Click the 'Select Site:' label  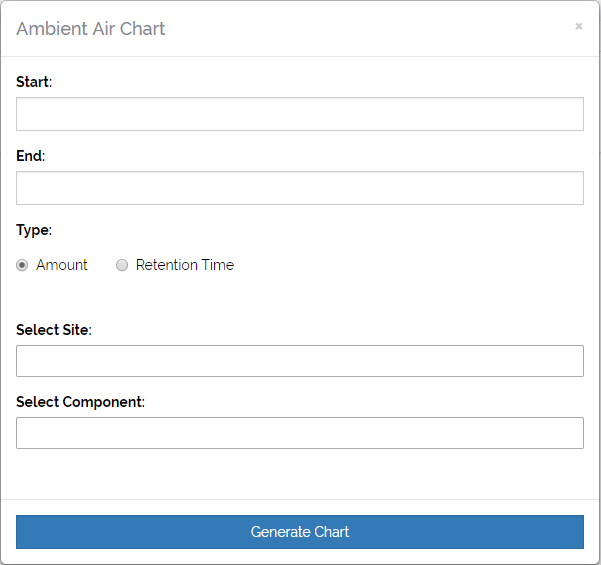click(x=54, y=330)
